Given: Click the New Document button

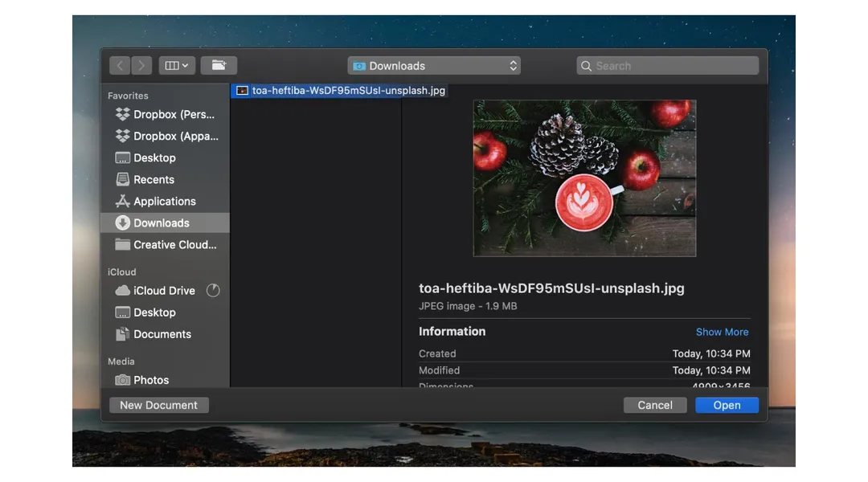Looking at the screenshot, I should [159, 405].
